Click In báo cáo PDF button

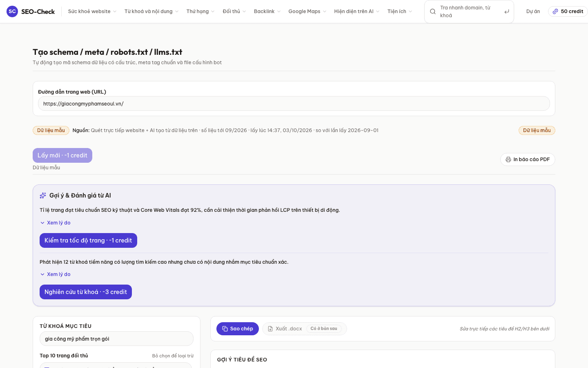coord(528,159)
